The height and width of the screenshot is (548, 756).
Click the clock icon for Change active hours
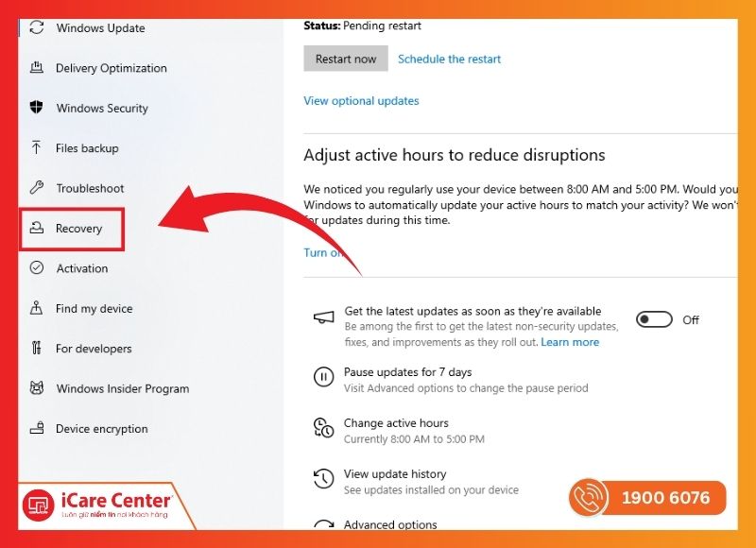click(x=323, y=428)
